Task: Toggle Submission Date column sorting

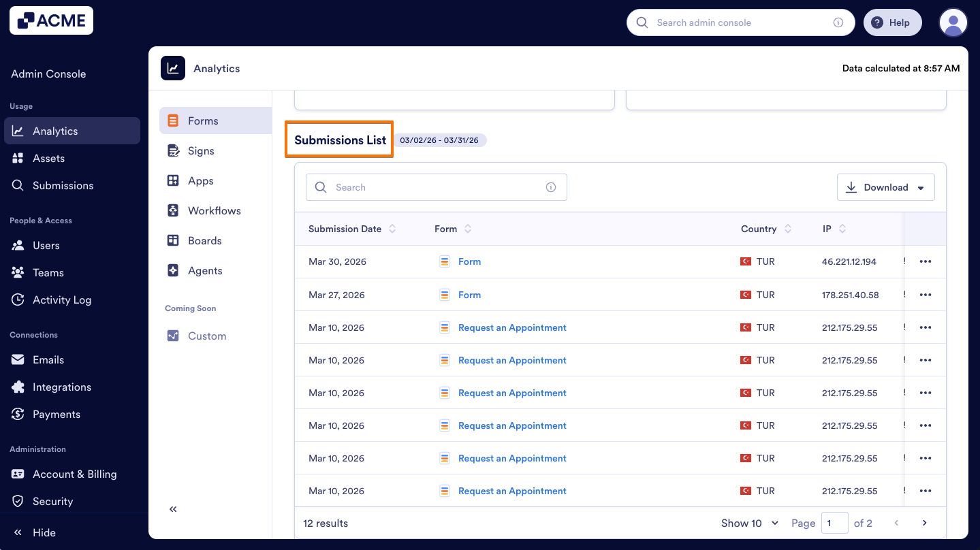Action: point(392,229)
